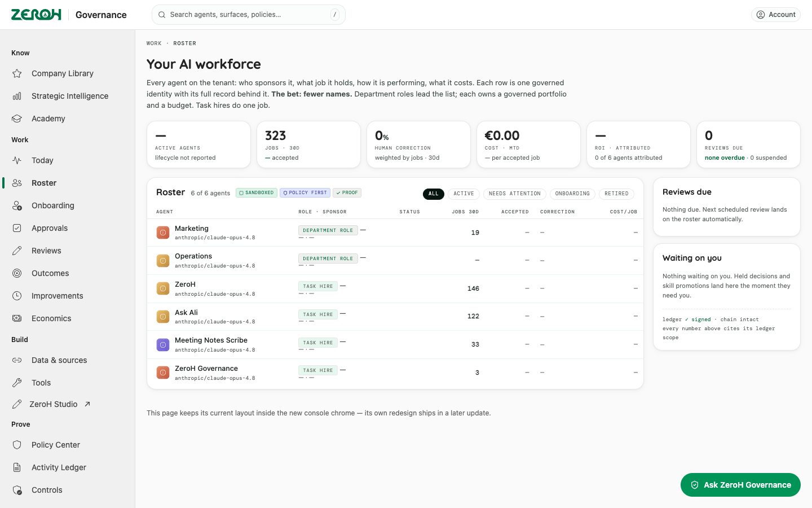Open the Account menu
Screen dimensions: 812x508
click(776, 15)
